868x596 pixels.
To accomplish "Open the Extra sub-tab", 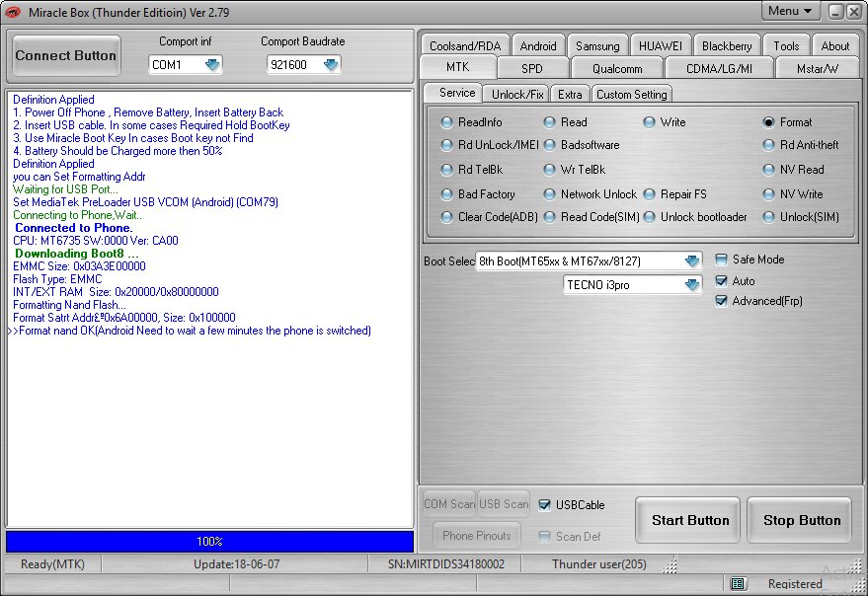I will tap(570, 95).
